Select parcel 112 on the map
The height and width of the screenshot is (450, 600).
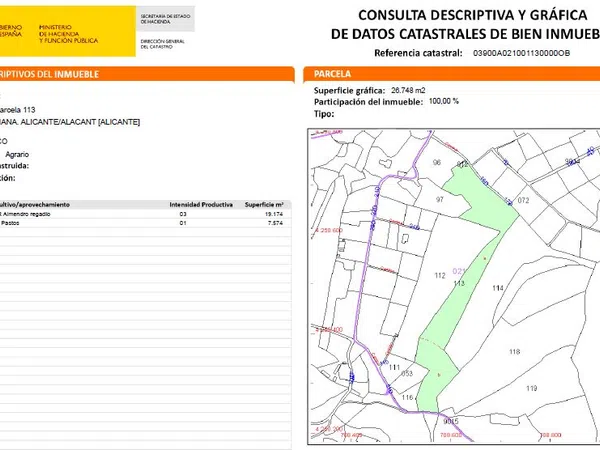point(439,275)
